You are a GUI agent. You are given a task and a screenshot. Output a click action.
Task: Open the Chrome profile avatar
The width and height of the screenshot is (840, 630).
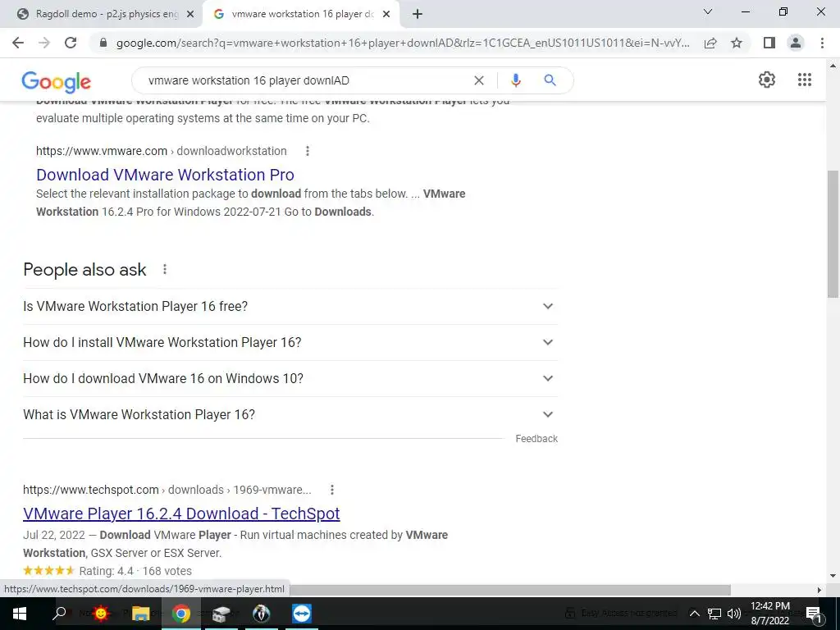point(796,43)
